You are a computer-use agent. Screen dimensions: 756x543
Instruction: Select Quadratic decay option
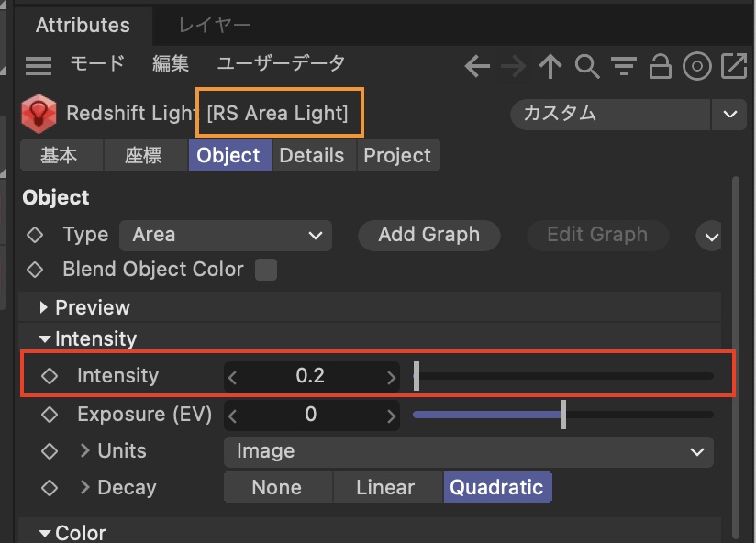496,487
